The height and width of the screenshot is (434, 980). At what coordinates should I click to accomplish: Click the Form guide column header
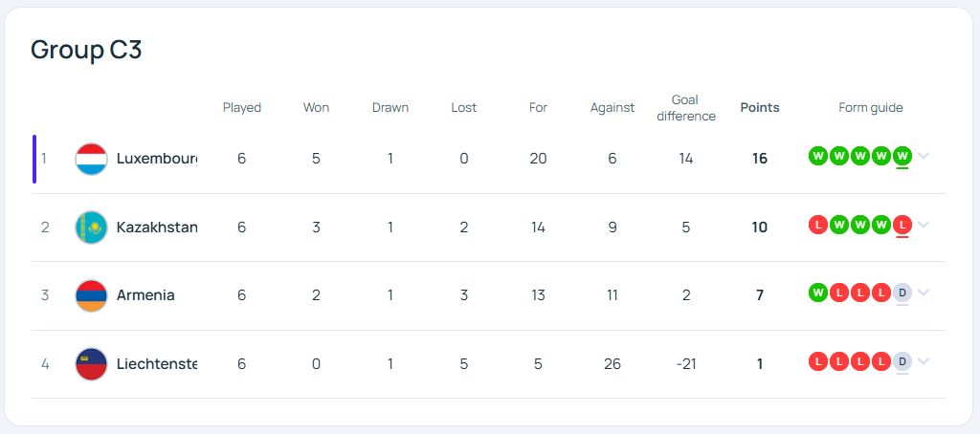tap(871, 107)
